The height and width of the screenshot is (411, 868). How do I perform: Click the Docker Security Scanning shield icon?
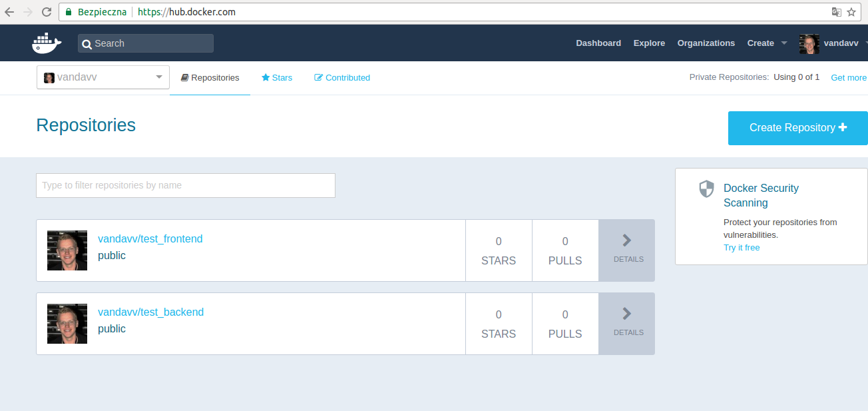coord(706,189)
